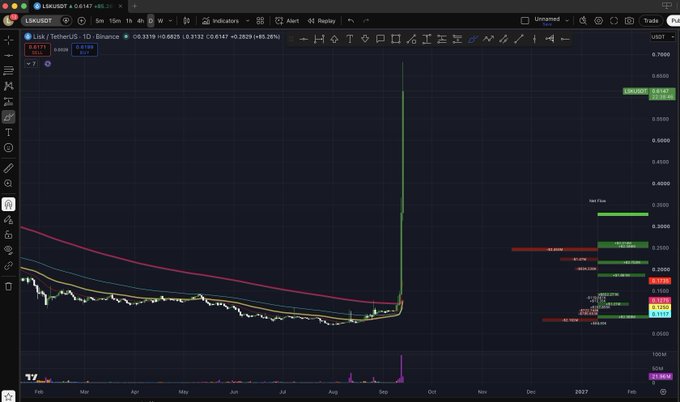Open the Fibonacci retracement tools
Viewport: 680px width, 402px height.
point(8,71)
